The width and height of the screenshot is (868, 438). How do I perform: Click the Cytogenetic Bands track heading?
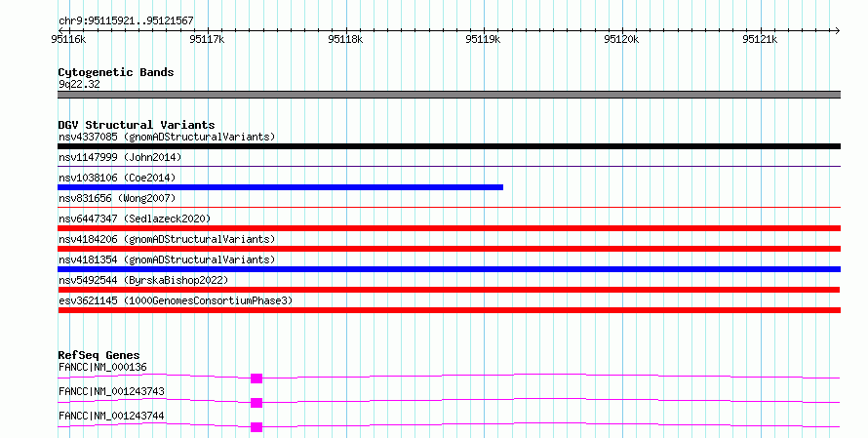[x=116, y=72]
